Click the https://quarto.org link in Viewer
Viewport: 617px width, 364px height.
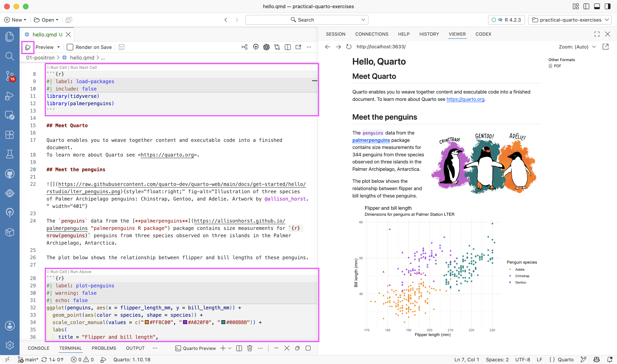tap(465, 99)
